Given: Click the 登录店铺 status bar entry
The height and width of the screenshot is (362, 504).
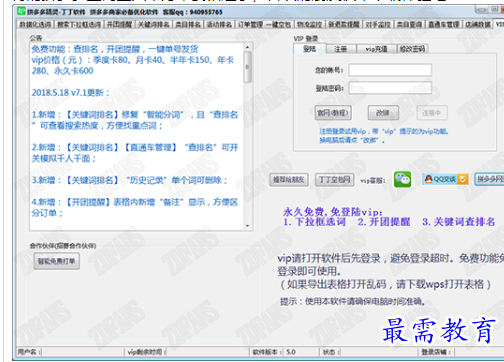Looking at the screenshot, I should click(x=436, y=352).
